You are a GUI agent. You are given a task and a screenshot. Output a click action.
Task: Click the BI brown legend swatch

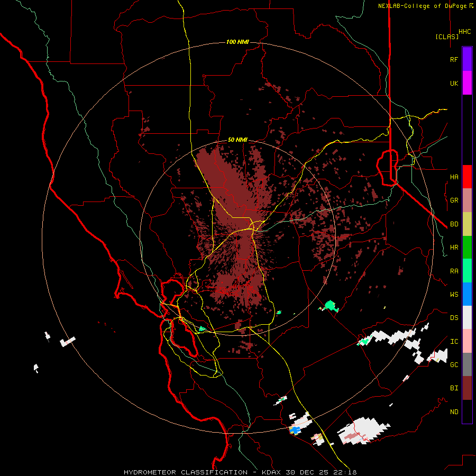tap(467, 388)
